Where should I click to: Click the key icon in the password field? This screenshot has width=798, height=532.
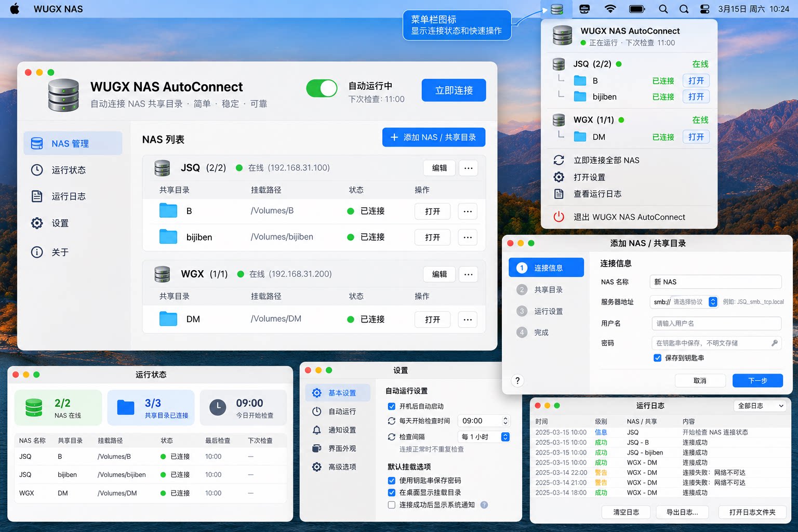(775, 343)
